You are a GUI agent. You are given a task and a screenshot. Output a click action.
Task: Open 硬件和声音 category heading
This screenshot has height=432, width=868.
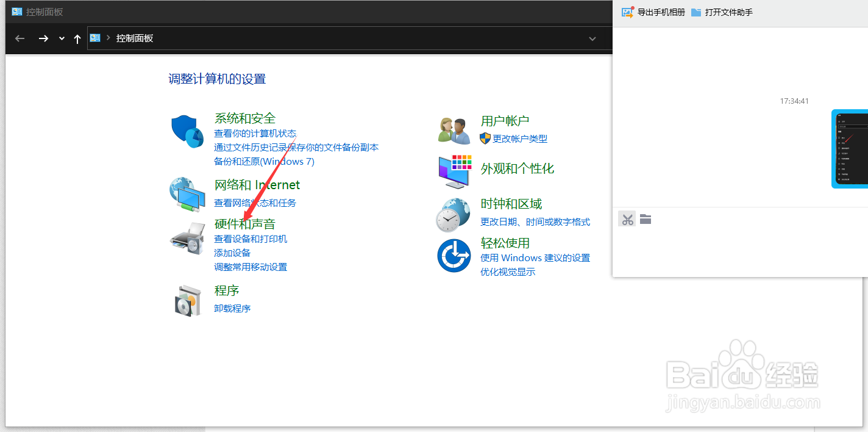[x=245, y=224]
